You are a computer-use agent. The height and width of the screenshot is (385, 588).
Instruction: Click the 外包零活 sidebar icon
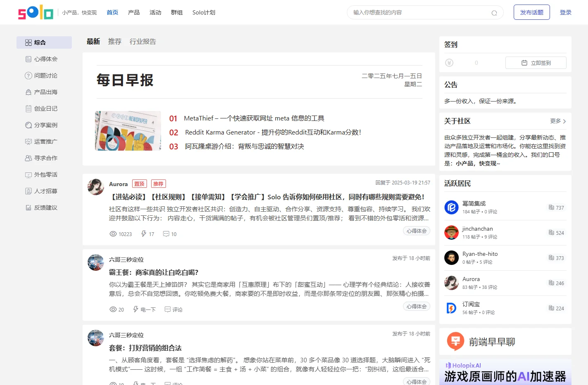point(28,175)
